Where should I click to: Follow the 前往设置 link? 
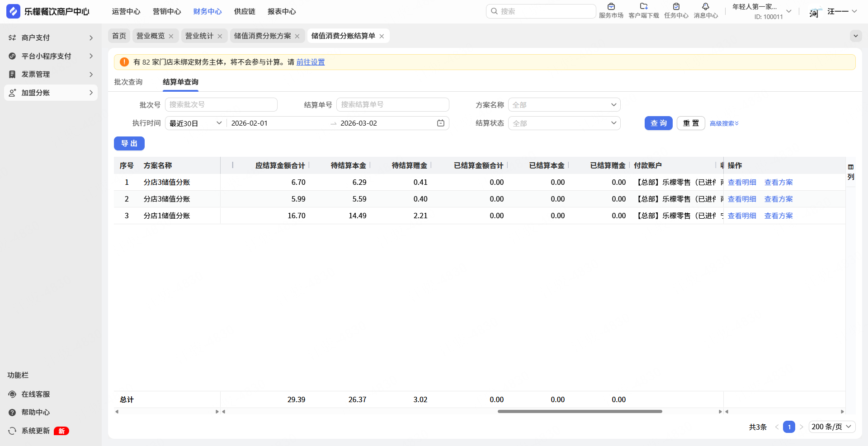click(311, 62)
